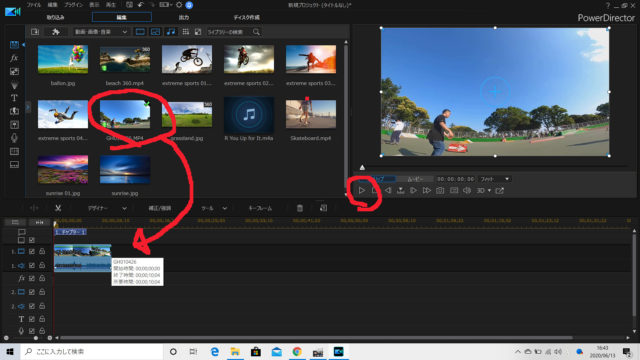Open the settings gear icon in top bar
The width and height of the screenshot is (640, 360).
179,5
